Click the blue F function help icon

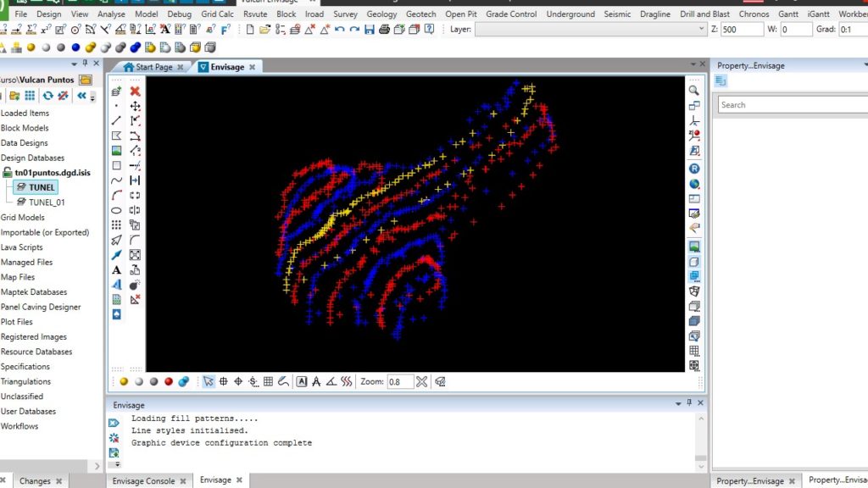coord(225,30)
